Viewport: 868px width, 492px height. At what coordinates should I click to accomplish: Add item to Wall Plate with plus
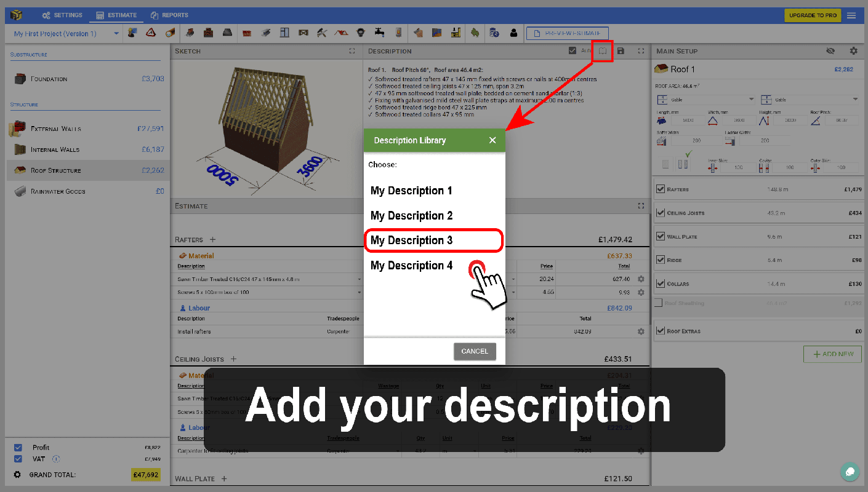coord(224,478)
